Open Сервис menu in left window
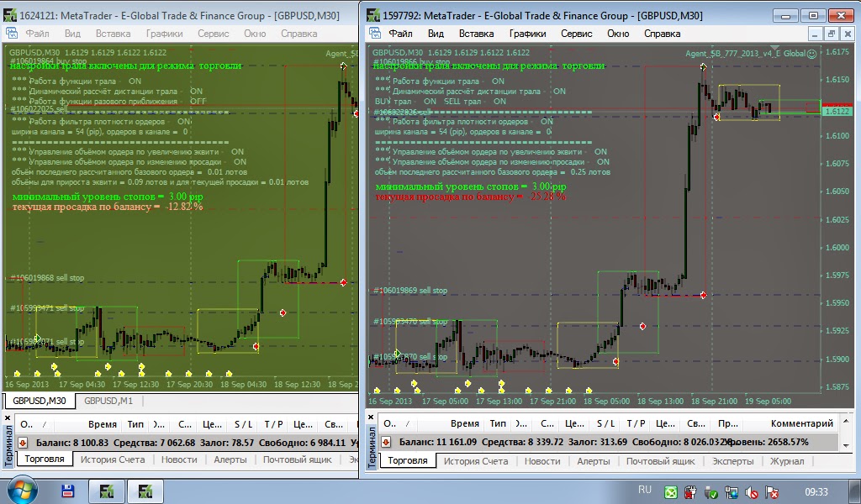Viewport: 861px width, 504px height. coord(213,34)
